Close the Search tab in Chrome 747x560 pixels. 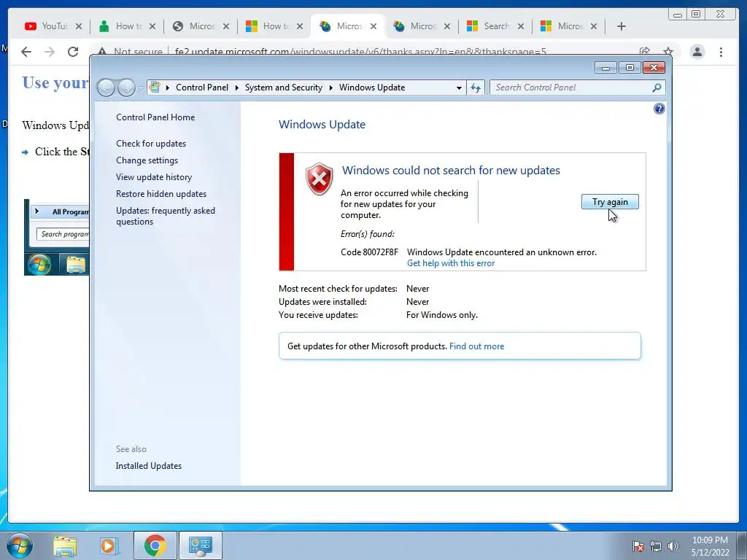521,26
